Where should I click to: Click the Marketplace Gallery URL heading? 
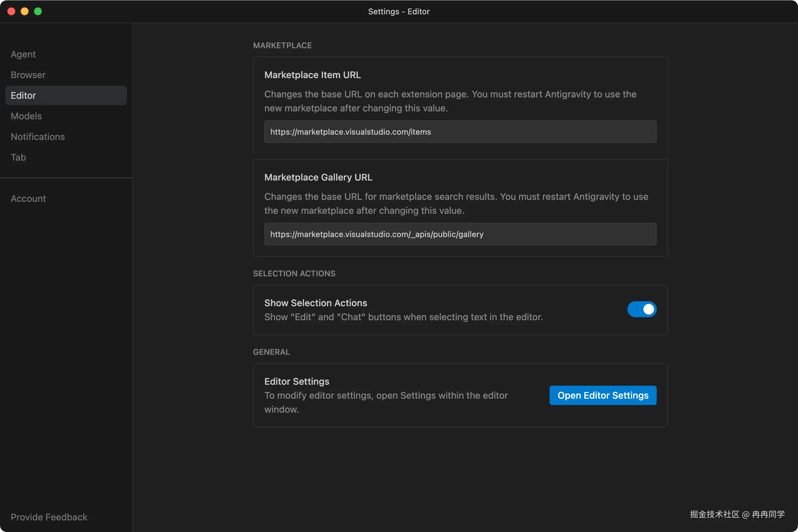pyautogui.click(x=318, y=178)
